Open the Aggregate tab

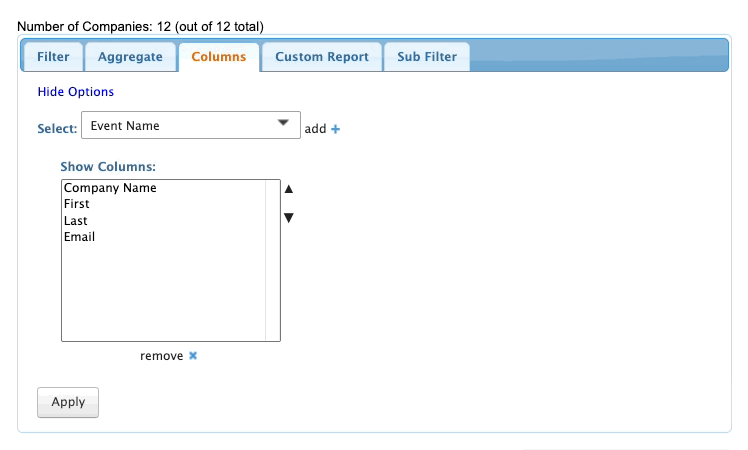pos(130,57)
